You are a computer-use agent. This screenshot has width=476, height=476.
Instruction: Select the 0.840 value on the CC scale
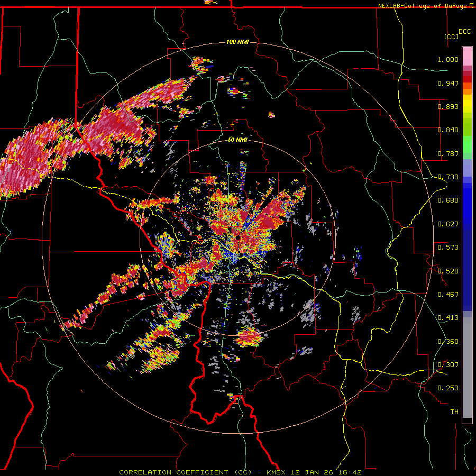coord(448,130)
